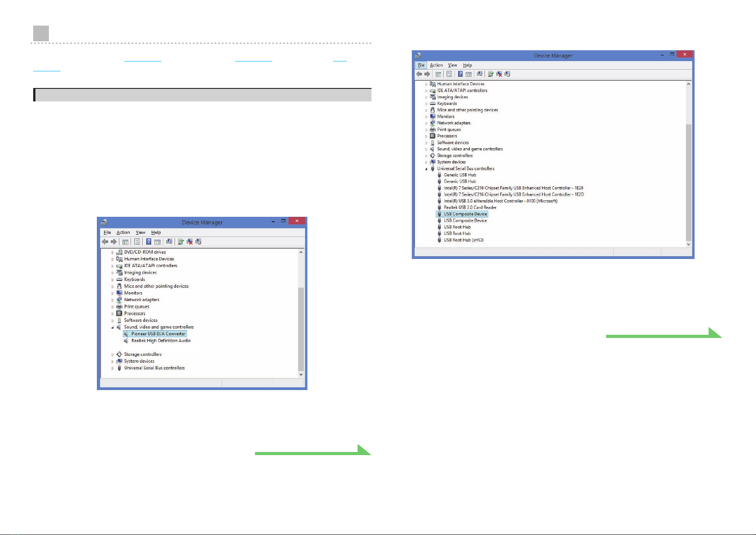Click Disable device icon in window with Pioneer converter
The image size is (756, 535).
pyautogui.click(x=198, y=241)
